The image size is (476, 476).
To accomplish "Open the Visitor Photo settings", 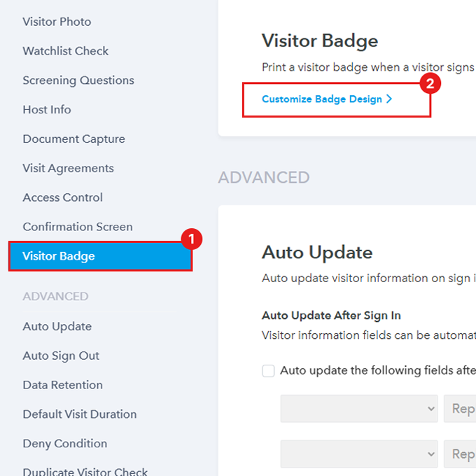I will (57, 22).
